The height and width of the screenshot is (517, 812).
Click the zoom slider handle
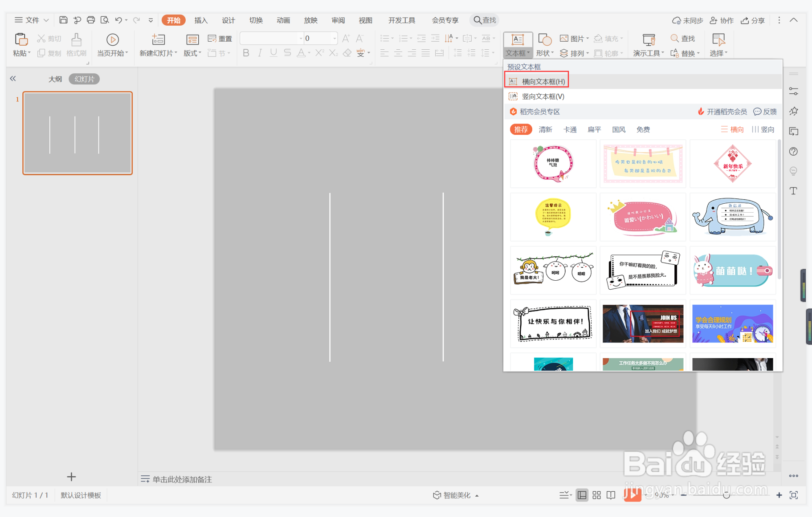(726, 495)
